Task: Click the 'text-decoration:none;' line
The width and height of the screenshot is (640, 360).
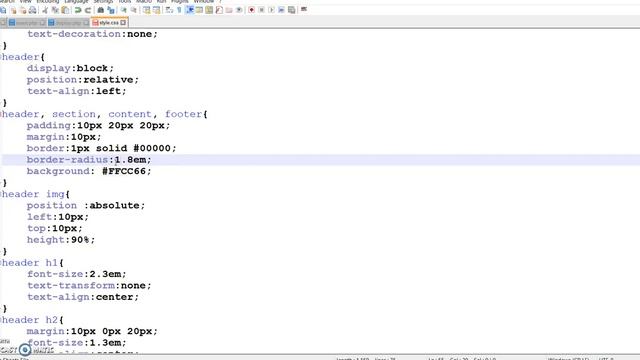Action: pos(92,34)
